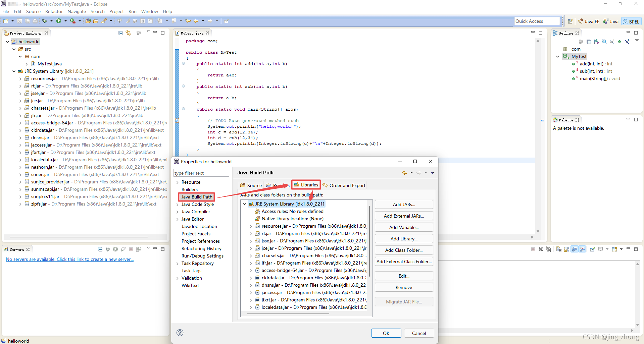Click Add External JARs button
The width and height of the screenshot is (644, 344).
tap(404, 216)
